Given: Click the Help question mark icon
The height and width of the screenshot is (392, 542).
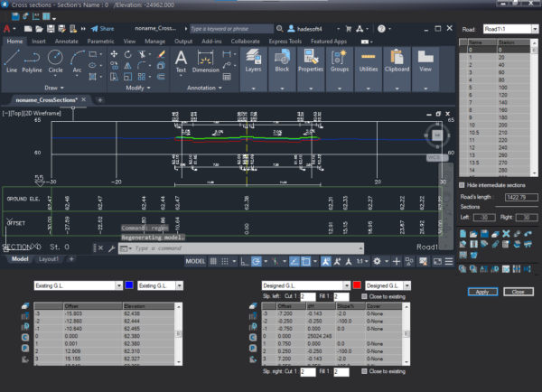Looking at the screenshot, I should [381, 29].
